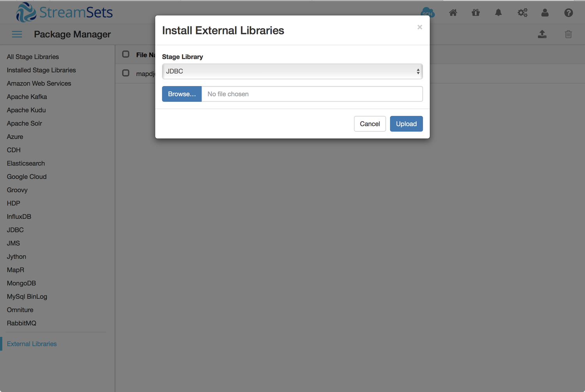585x392 pixels.
Task: Click the gift/what's new icon
Action: pyautogui.click(x=475, y=12)
